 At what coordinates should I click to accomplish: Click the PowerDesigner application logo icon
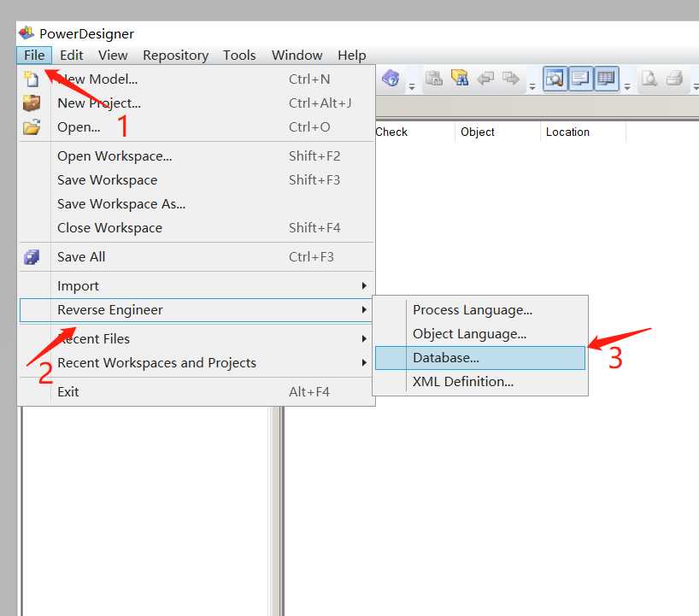click(x=26, y=33)
